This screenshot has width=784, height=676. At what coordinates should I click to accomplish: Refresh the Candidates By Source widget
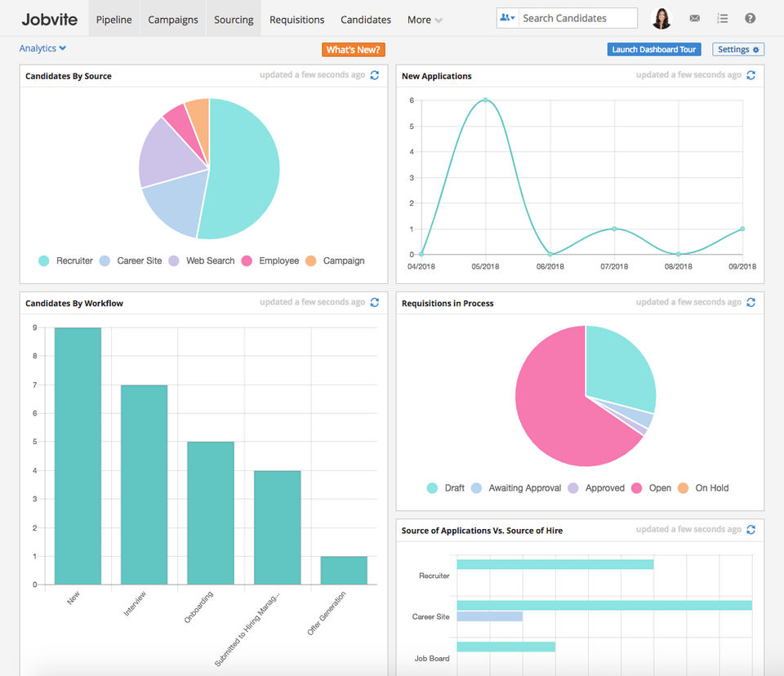375,75
